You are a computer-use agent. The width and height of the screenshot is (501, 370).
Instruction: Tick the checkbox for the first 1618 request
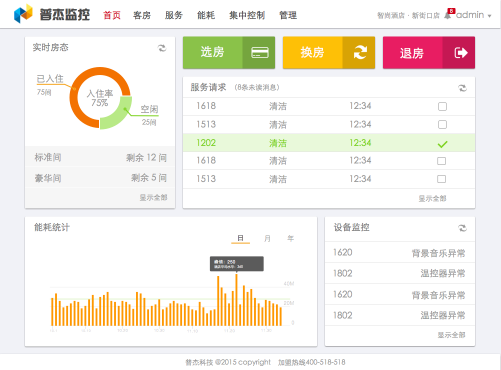[442, 106]
